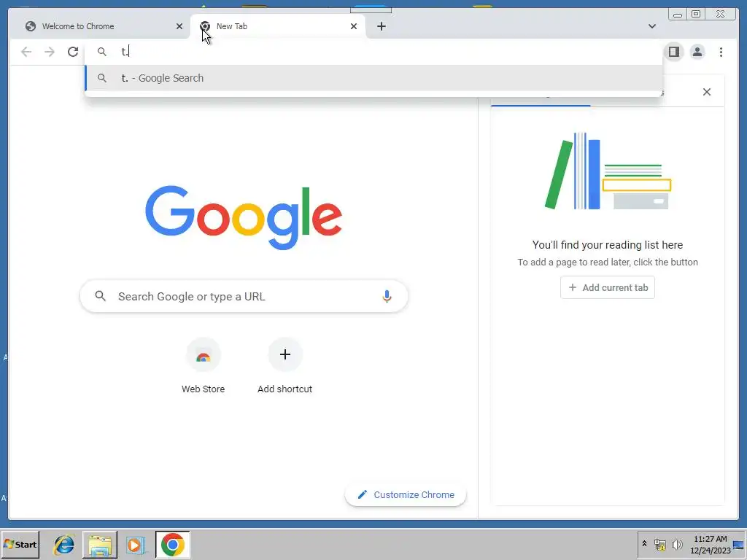The image size is (747, 560).
Task: Select the 't. - Google Search' suggestion
Action: point(373,78)
